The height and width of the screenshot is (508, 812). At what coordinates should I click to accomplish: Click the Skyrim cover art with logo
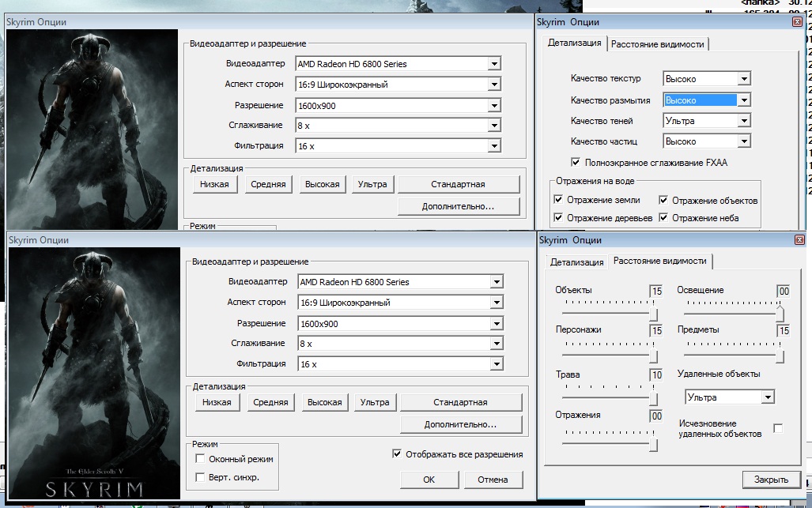(94, 373)
